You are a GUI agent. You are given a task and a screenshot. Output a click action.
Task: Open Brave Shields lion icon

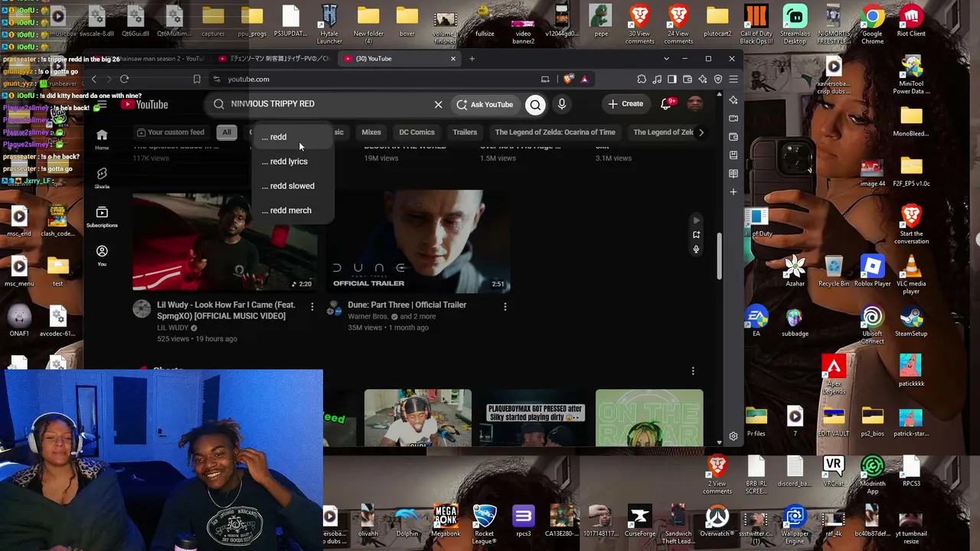568,79
